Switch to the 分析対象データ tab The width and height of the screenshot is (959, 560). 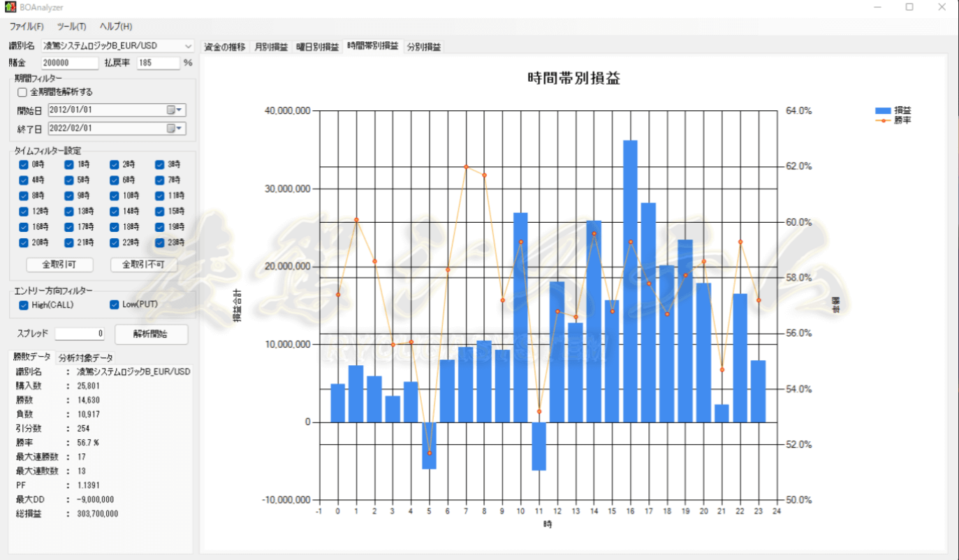click(x=85, y=358)
